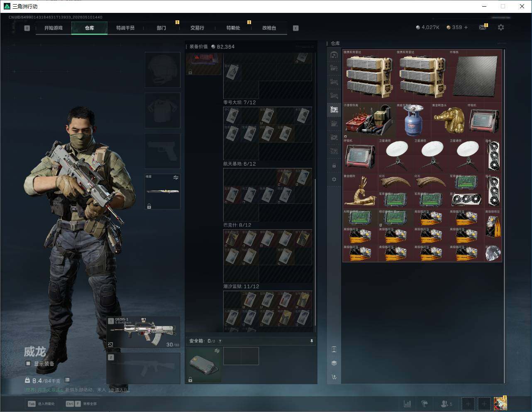The image size is (532, 412).
Task: Select the empty secondary weapon slot 2
Action: point(144,368)
